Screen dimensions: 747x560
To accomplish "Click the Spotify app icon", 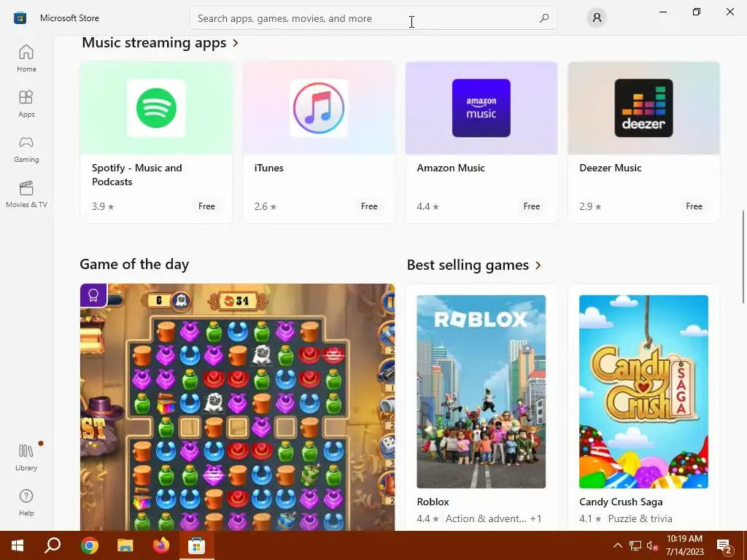I will (x=156, y=108).
